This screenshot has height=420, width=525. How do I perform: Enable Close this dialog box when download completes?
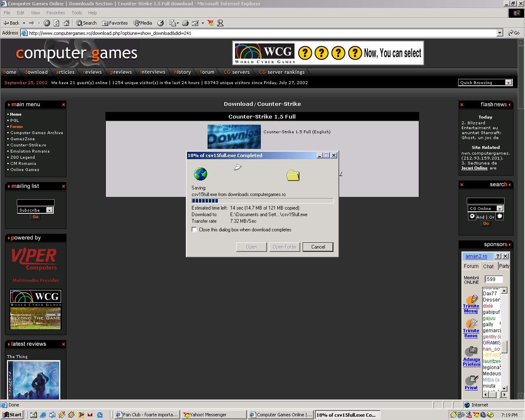(194, 230)
